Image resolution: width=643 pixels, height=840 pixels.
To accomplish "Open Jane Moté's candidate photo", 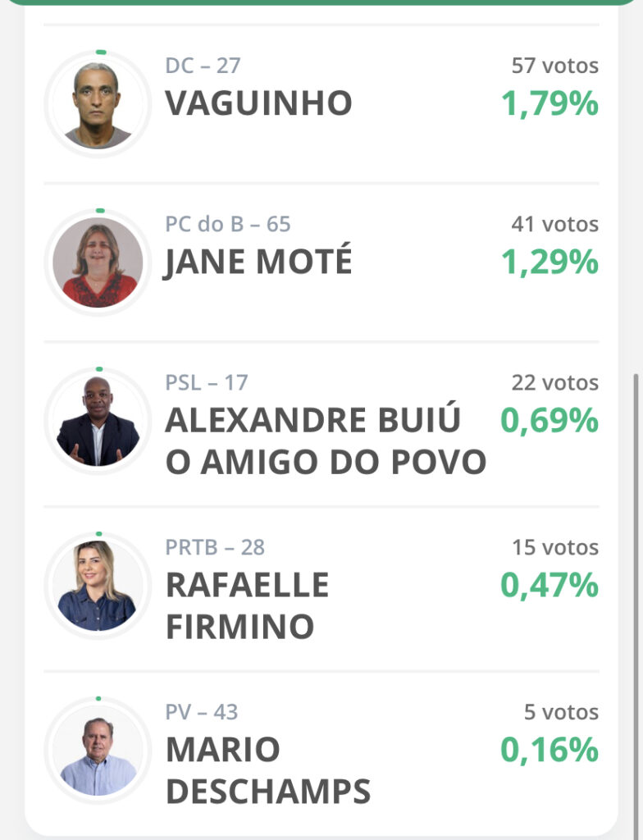I will click(98, 262).
